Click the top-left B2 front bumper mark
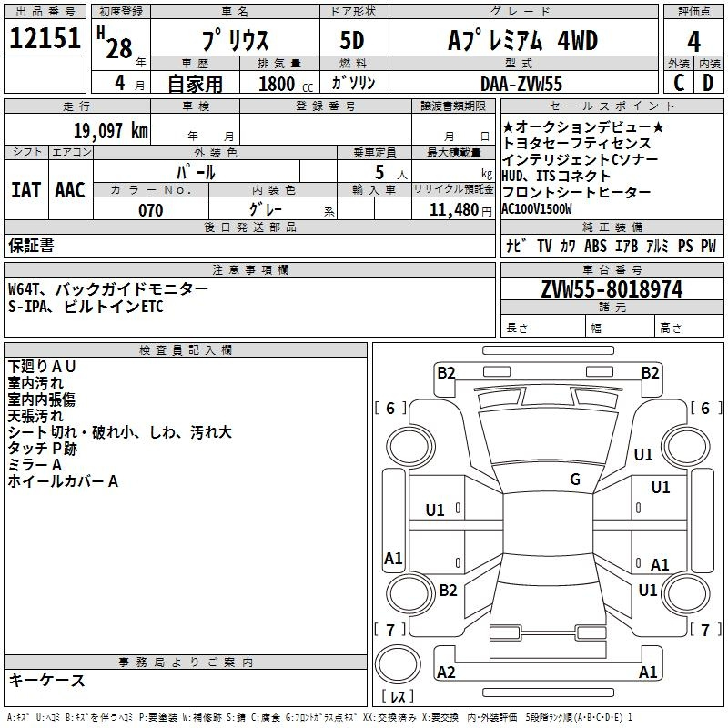728x728 pixels. (x=446, y=372)
